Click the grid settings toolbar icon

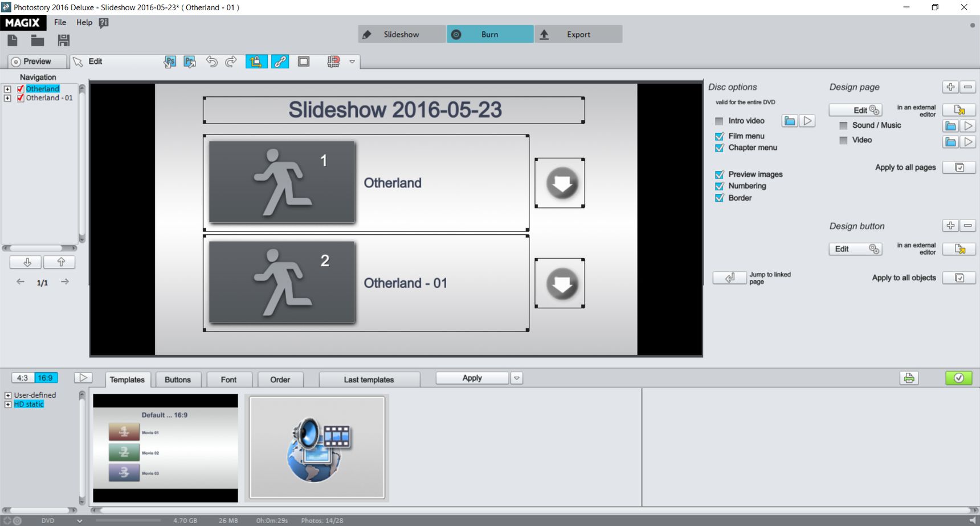pyautogui.click(x=334, y=62)
